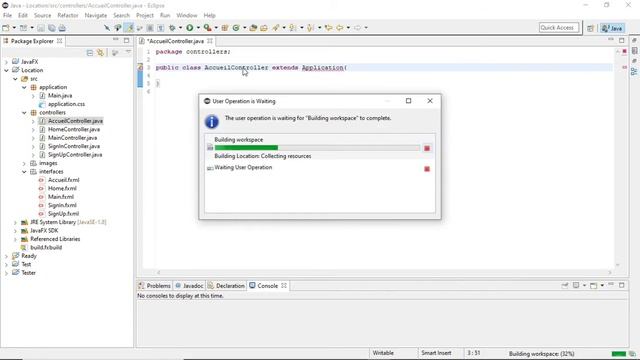Click the Last Edit Location icon
The image size is (640, 360).
click(x=329, y=28)
